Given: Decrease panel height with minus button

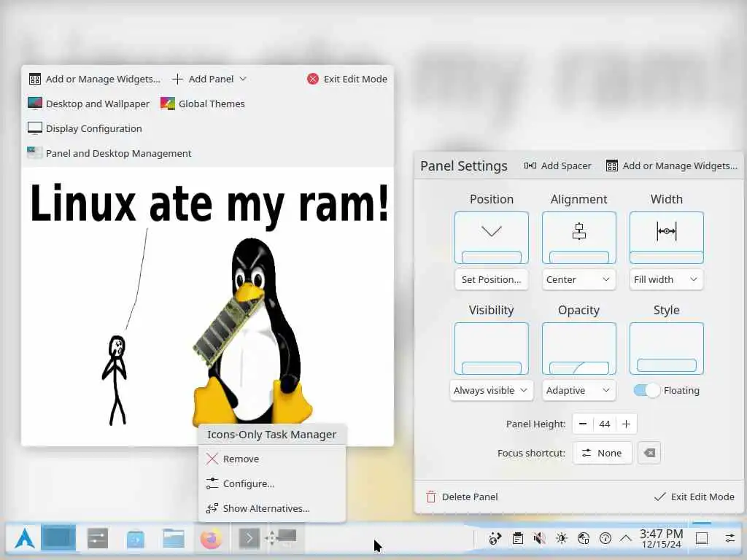Looking at the screenshot, I should pos(583,424).
